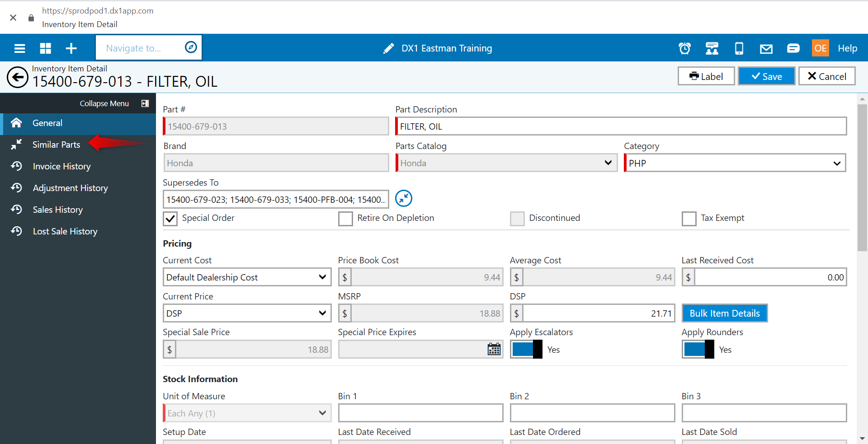
Task: Toggle the Apply Escalators switch
Action: pos(526,349)
